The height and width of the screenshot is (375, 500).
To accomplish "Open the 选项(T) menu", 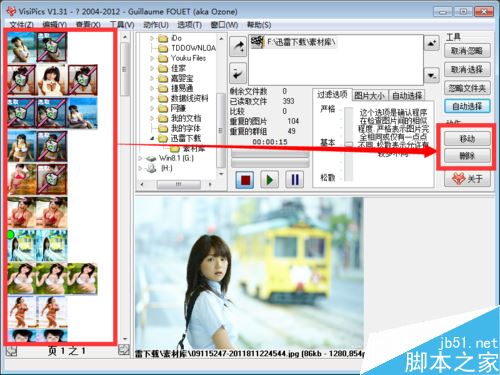I will (x=189, y=25).
